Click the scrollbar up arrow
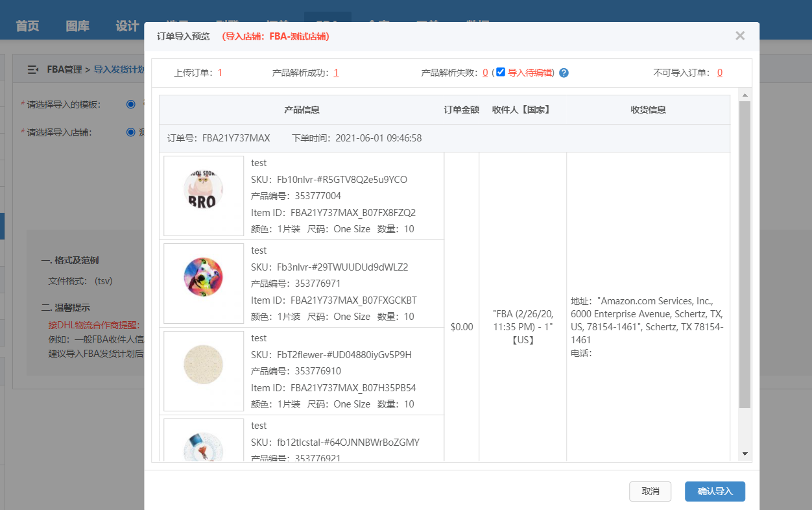This screenshot has width=812, height=510. pyautogui.click(x=745, y=95)
